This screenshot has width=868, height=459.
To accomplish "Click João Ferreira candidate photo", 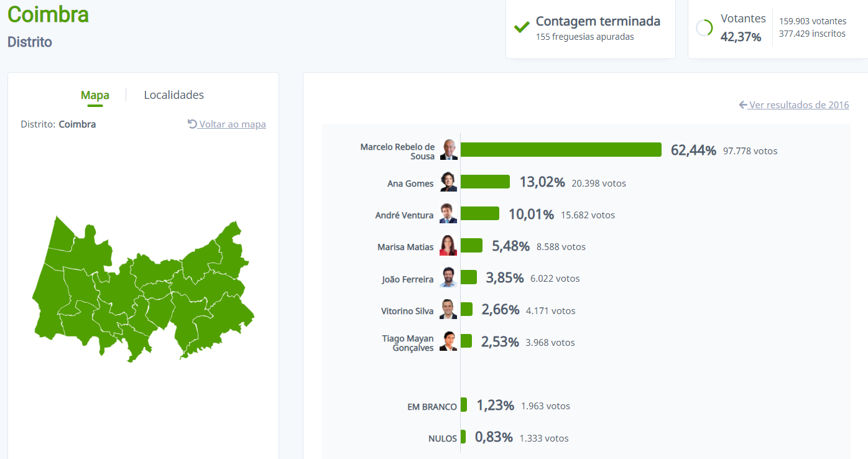I will tap(448, 277).
